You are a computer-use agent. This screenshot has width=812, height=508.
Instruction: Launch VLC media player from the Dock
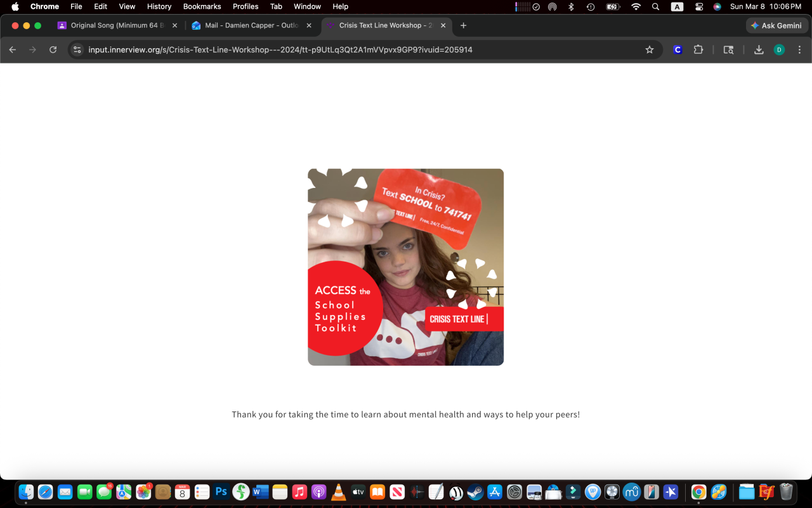point(339,491)
